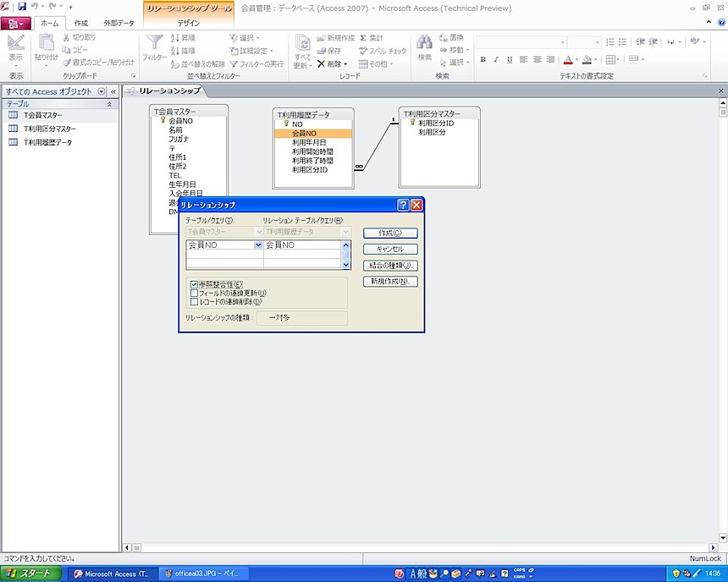This screenshot has height=582, width=728.
Task: Open the 表示 view button
Action: pos(15,48)
